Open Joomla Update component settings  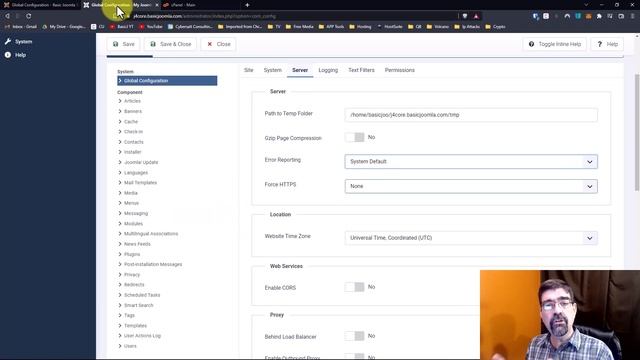141,162
